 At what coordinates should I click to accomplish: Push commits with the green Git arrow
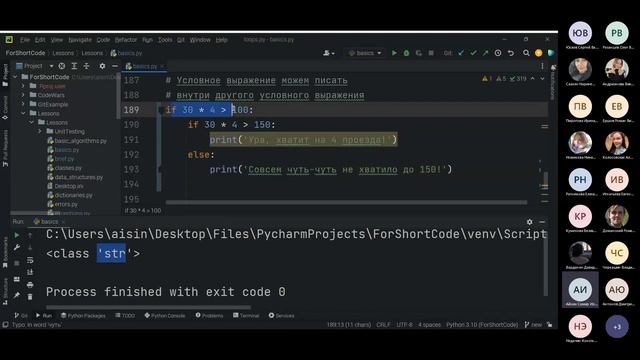pos(485,53)
